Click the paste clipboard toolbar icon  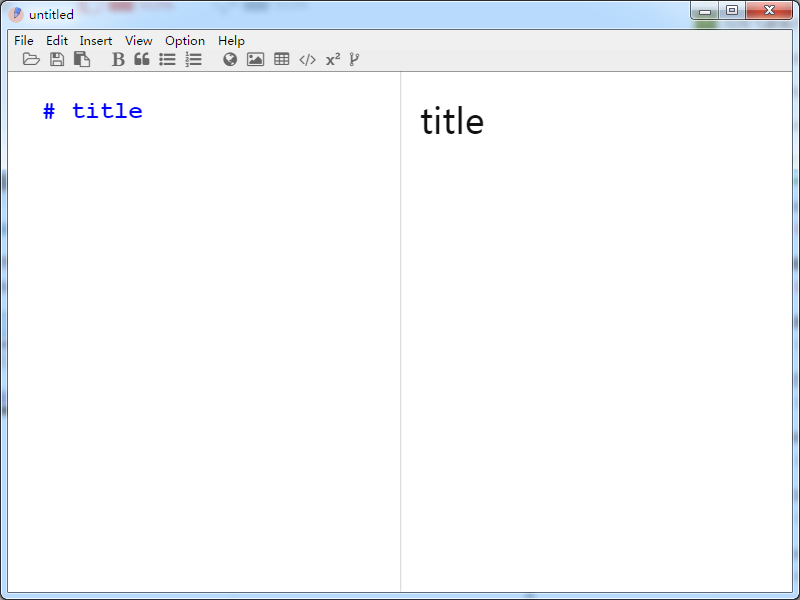pyautogui.click(x=82, y=59)
